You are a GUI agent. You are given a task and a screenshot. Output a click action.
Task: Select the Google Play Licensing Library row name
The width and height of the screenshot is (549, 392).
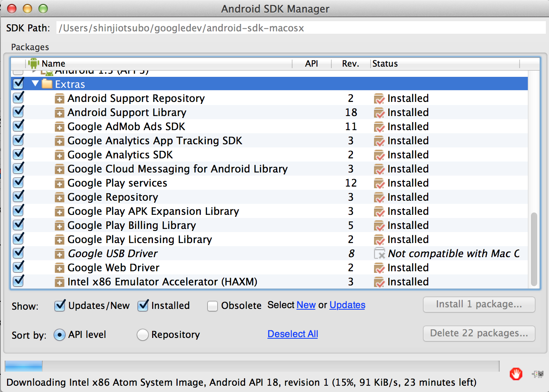pos(140,240)
